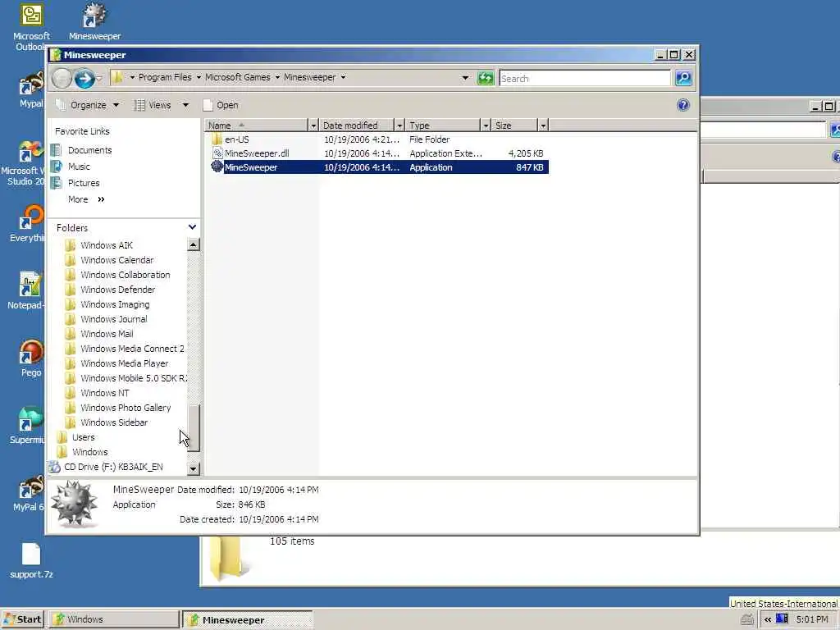Sort by the Size column header
Screen dimensions: 840x630
(515, 126)
